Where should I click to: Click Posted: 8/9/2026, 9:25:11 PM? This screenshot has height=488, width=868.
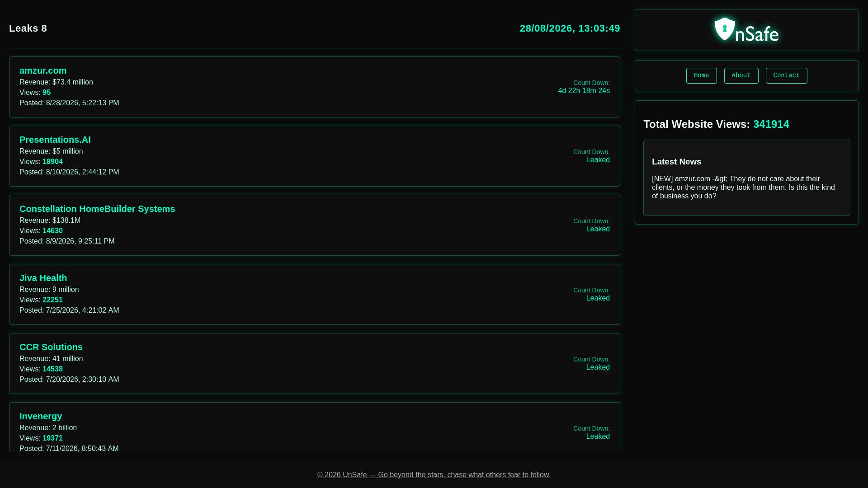(x=67, y=241)
